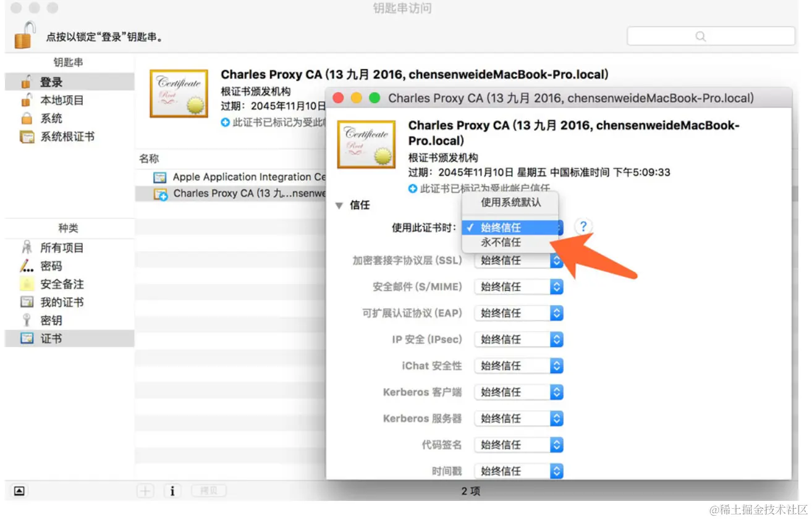Toggle the preview pane icon at bottom left
This screenshot has height=520, width=812.
(19, 491)
